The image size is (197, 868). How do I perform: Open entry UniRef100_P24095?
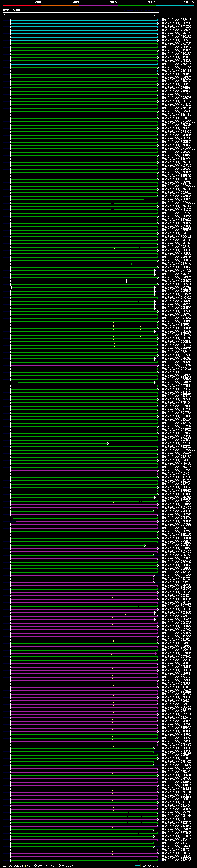tap(176, 846)
